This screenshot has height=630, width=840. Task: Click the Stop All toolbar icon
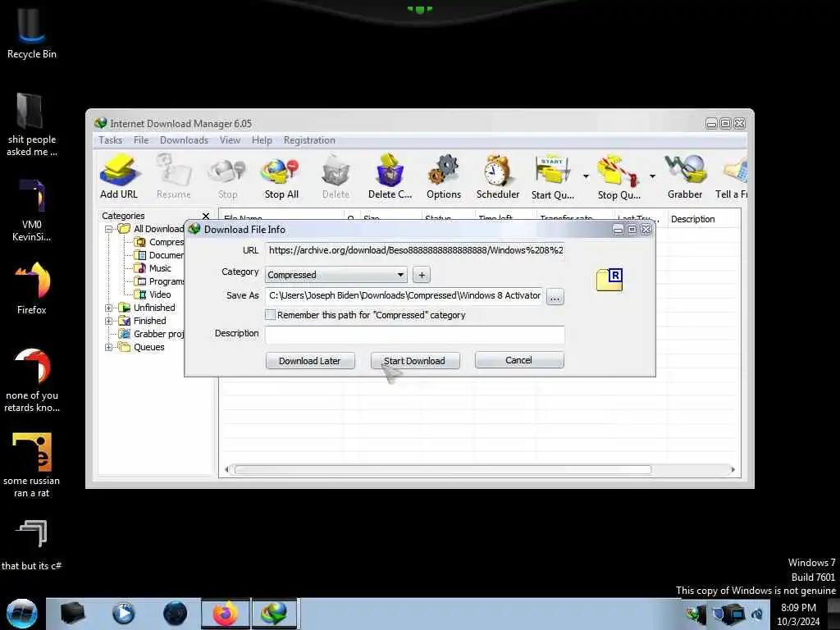pyautogui.click(x=281, y=176)
